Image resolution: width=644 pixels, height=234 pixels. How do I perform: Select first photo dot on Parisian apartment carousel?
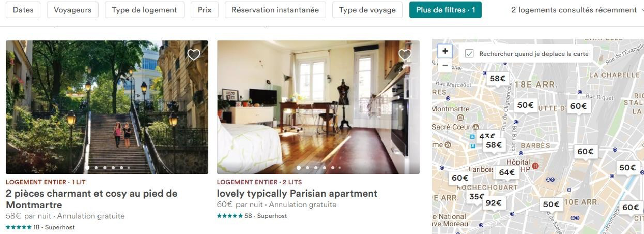coord(299,168)
